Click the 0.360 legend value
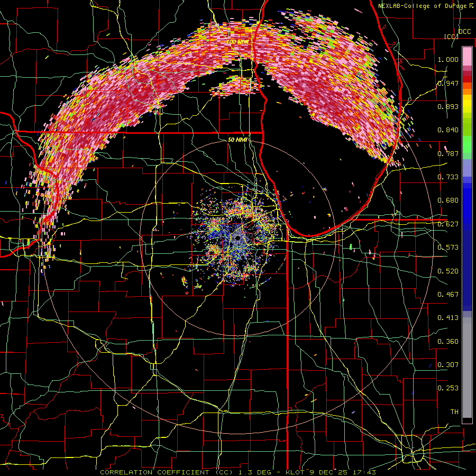This screenshot has height=476, width=476. coord(448,342)
